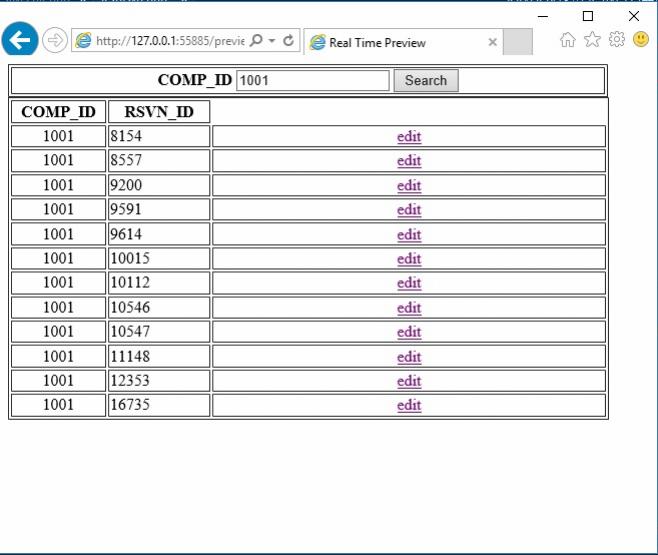This screenshot has width=658, height=555.
Task: Click the COMP_ID column header
Action: point(58,112)
